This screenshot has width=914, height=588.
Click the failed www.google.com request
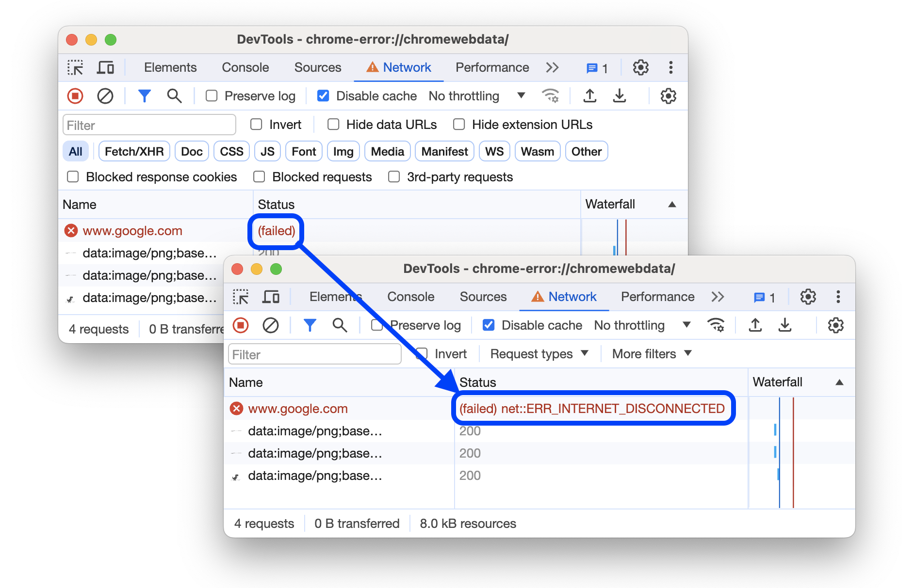pyautogui.click(x=298, y=409)
